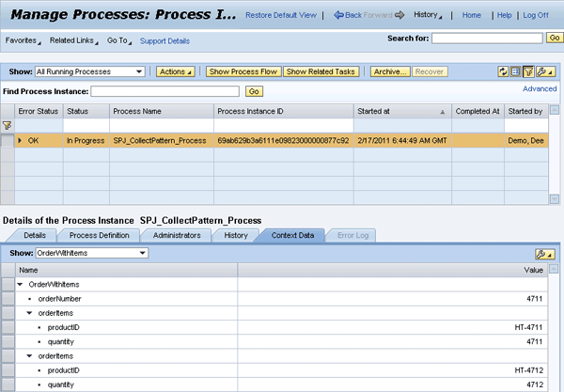This screenshot has width=564, height=392.
Task: Sort by the Started at column header
Action: [x=401, y=111]
